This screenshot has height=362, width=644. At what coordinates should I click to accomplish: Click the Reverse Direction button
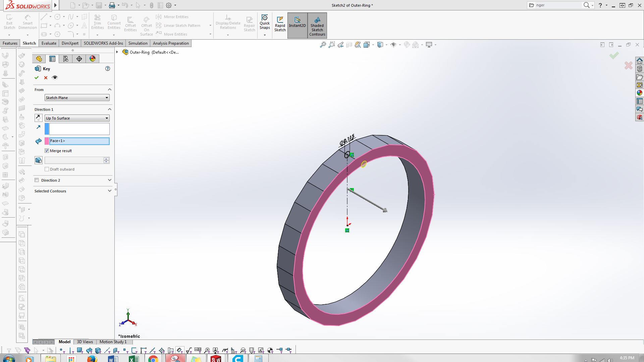click(39, 118)
